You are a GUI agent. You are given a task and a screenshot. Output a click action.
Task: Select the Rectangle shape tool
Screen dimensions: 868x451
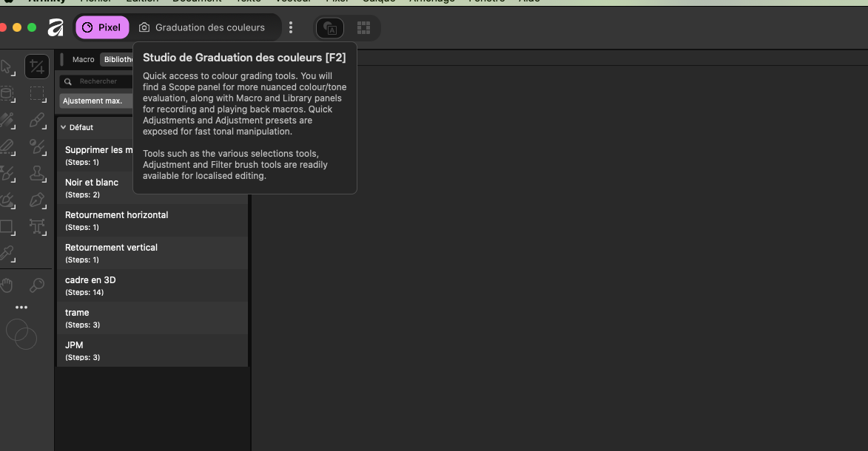pyautogui.click(x=7, y=226)
